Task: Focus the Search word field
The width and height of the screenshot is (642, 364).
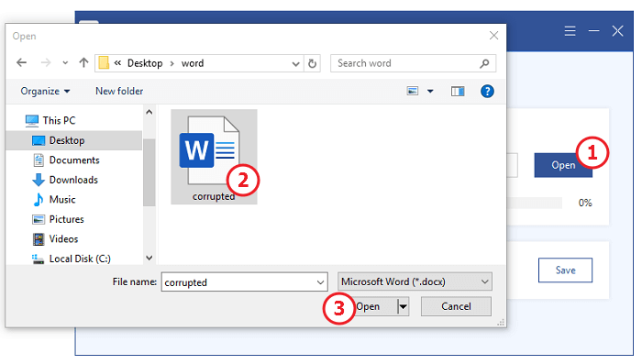Action: point(413,63)
